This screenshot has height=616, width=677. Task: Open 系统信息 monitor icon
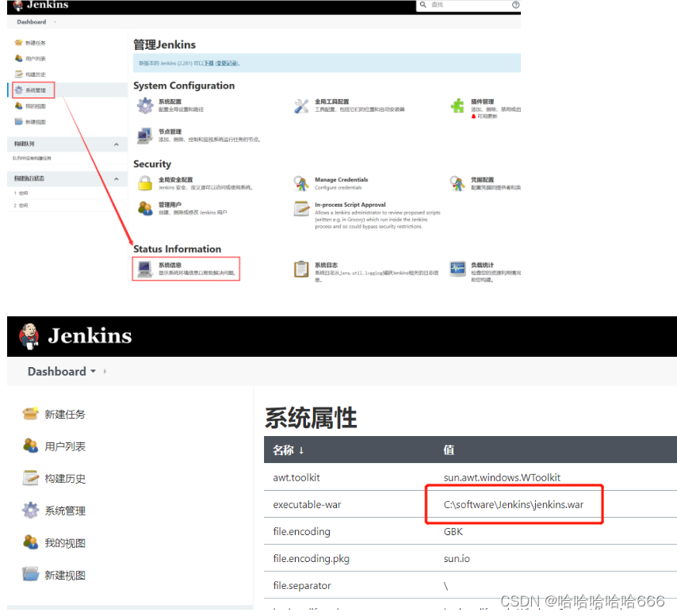click(x=146, y=269)
